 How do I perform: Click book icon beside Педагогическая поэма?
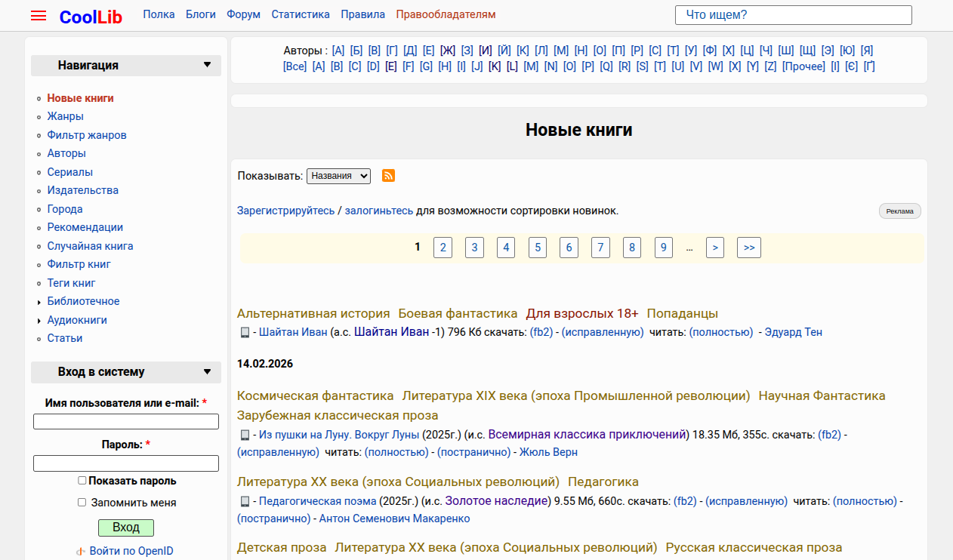245,501
